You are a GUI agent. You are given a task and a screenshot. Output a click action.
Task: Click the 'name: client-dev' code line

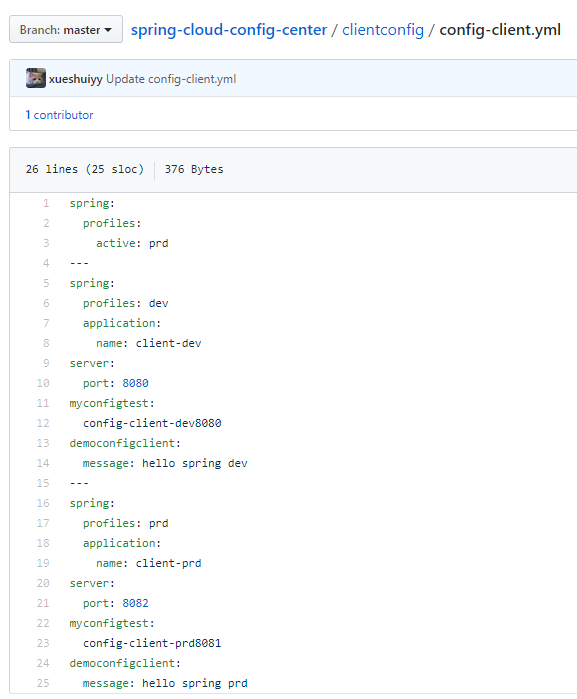point(149,343)
